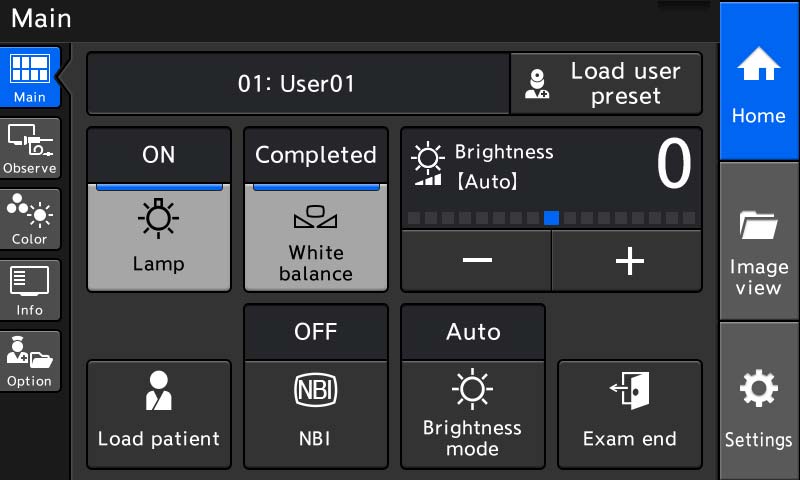The image size is (800, 480).
Task: Toggle NBI observation mode
Action: (316, 414)
